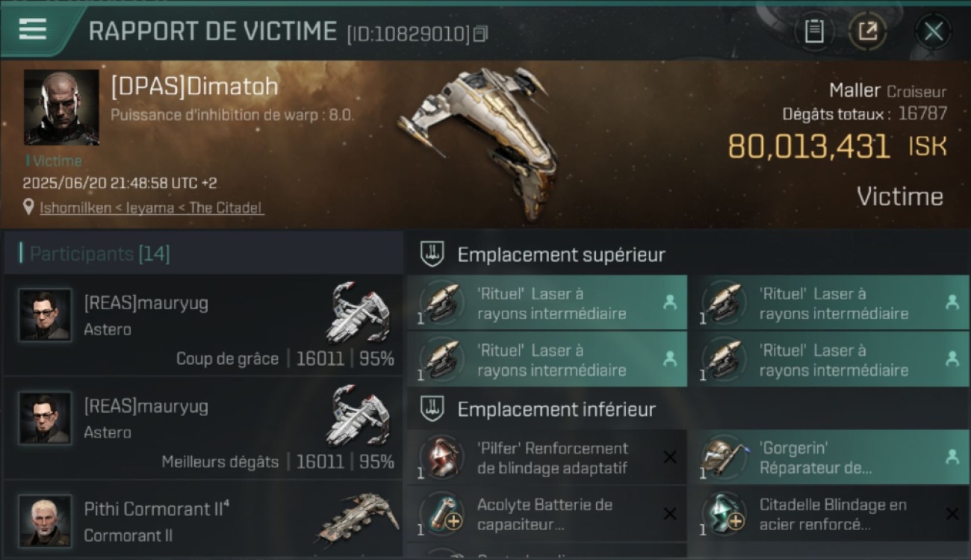The width and height of the screenshot is (971, 560).
Task: Open the Participants [14] tab
Action: [99, 254]
